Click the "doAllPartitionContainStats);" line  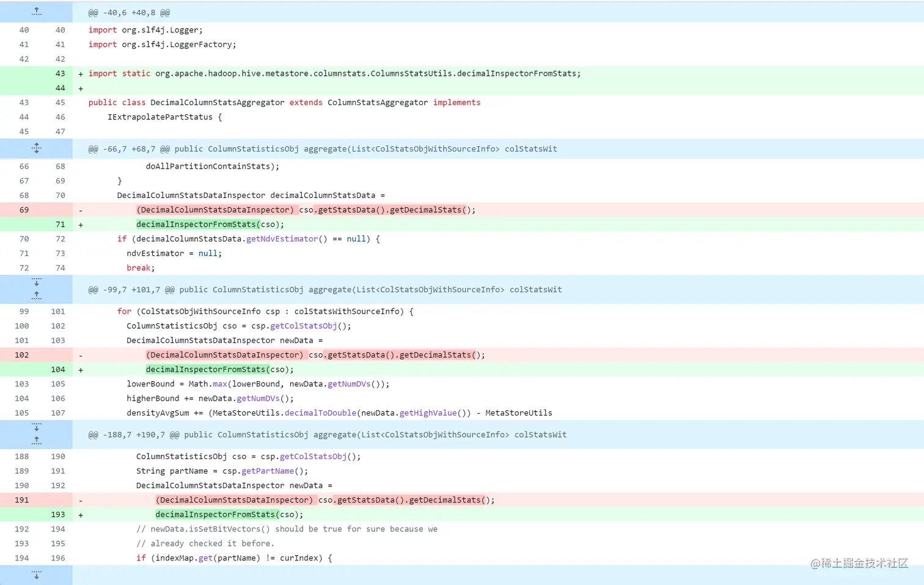[x=212, y=166]
